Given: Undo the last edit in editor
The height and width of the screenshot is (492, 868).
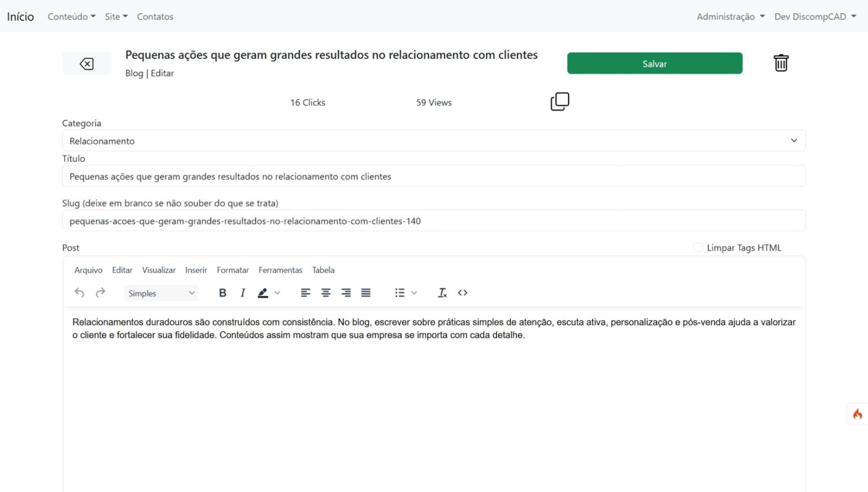Looking at the screenshot, I should (79, 293).
